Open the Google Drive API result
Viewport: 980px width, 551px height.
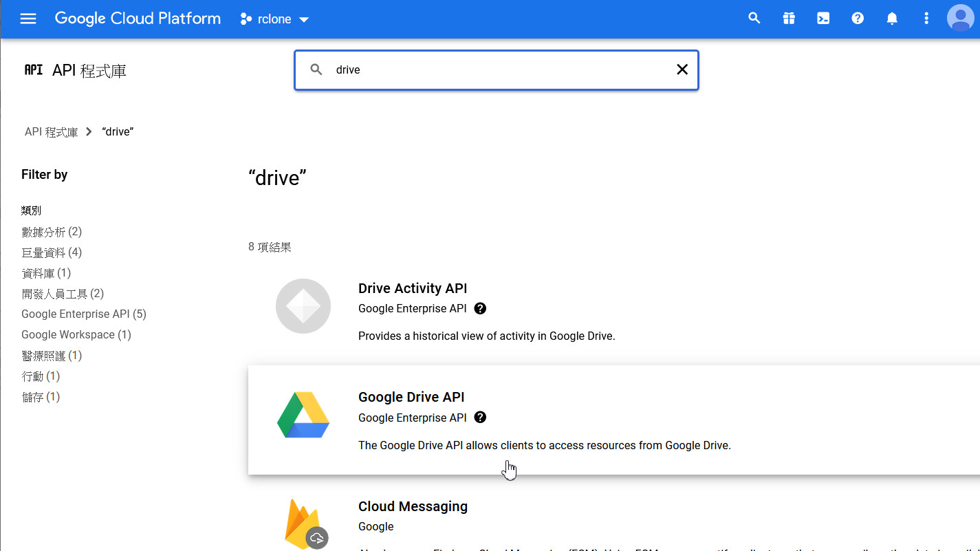(411, 397)
